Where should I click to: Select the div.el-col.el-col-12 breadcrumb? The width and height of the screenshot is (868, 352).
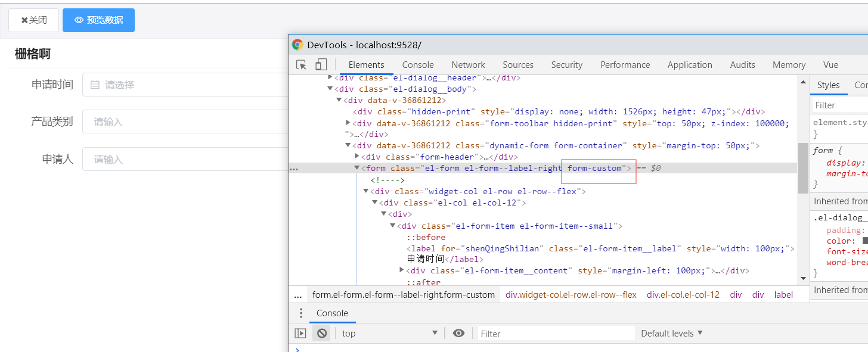pyautogui.click(x=683, y=295)
